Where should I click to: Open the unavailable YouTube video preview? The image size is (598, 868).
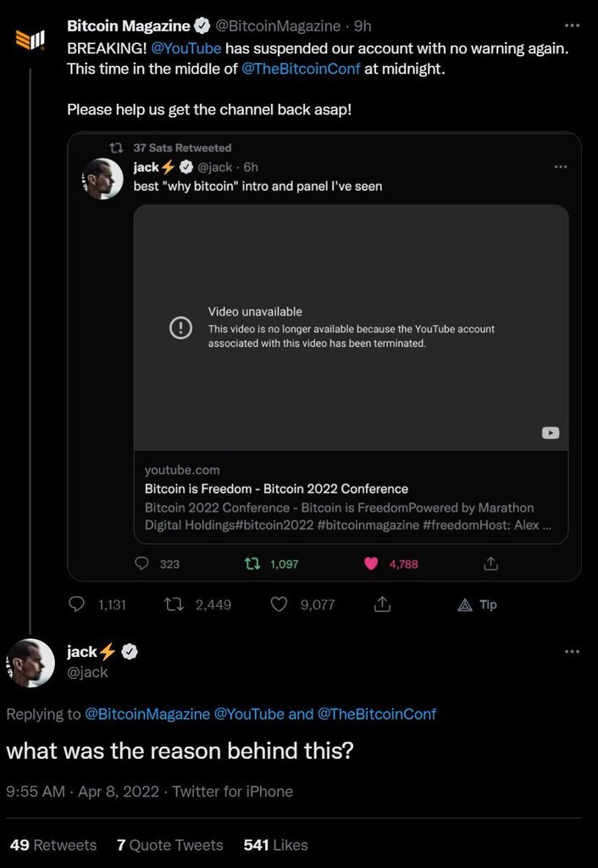[351, 327]
